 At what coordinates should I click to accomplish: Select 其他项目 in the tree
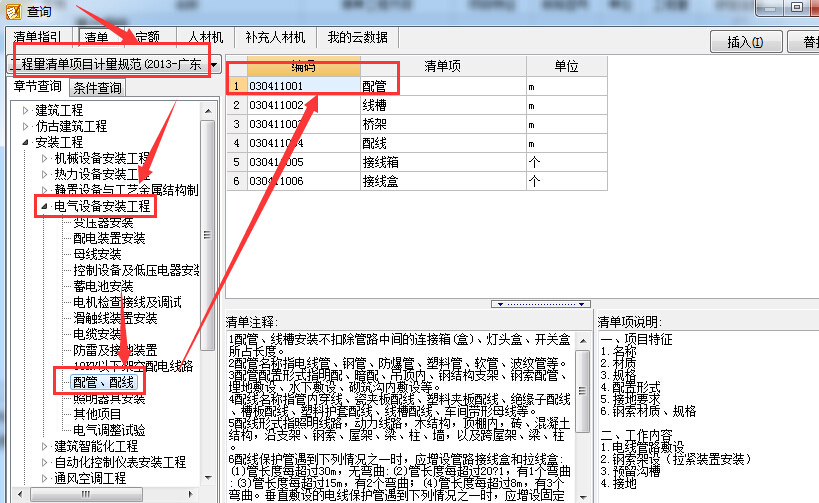tap(97, 415)
